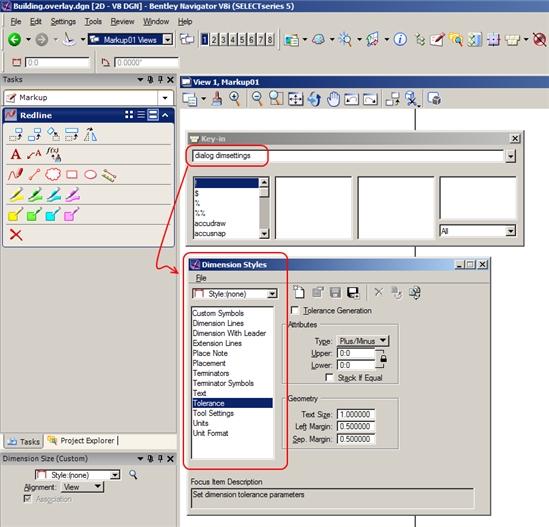The width and height of the screenshot is (549, 527).
Task: Select the Redline Block rectangle tool
Action: [72, 174]
